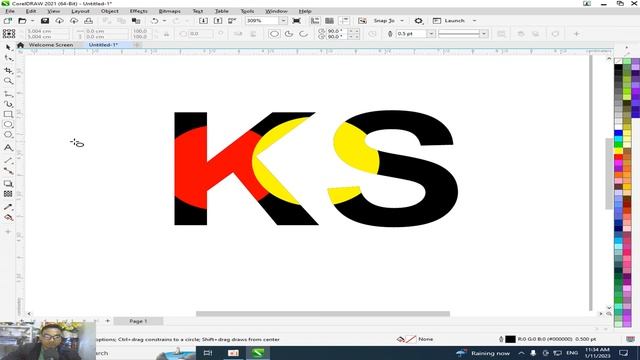The width and height of the screenshot is (640, 360).
Task: Open the Object menu
Action: [x=110, y=11]
